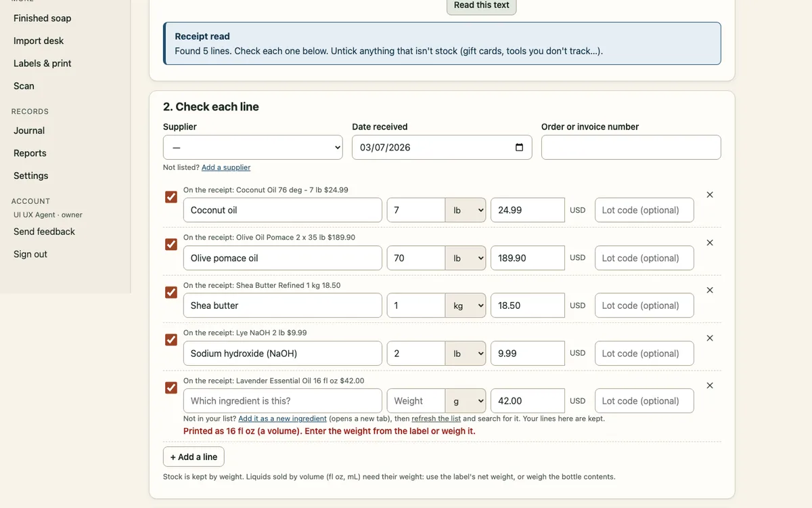Go to Import desk
Image resolution: width=812 pixels, height=508 pixels.
coord(39,41)
